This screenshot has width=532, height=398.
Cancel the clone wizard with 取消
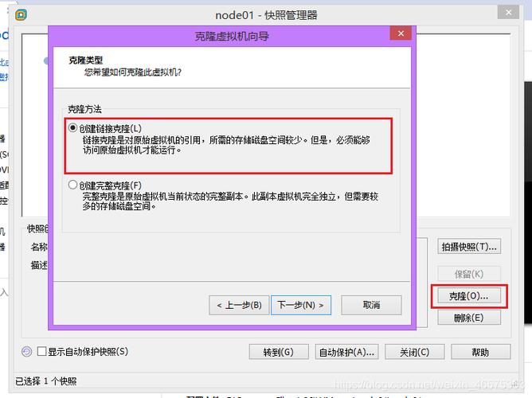[x=371, y=305]
